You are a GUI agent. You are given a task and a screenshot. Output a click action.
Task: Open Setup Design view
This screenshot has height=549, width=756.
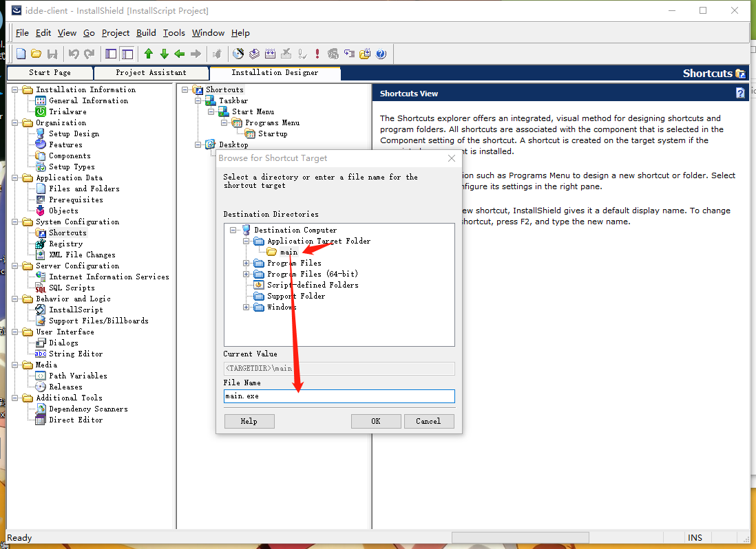pyautogui.click(x=74, y=134)
